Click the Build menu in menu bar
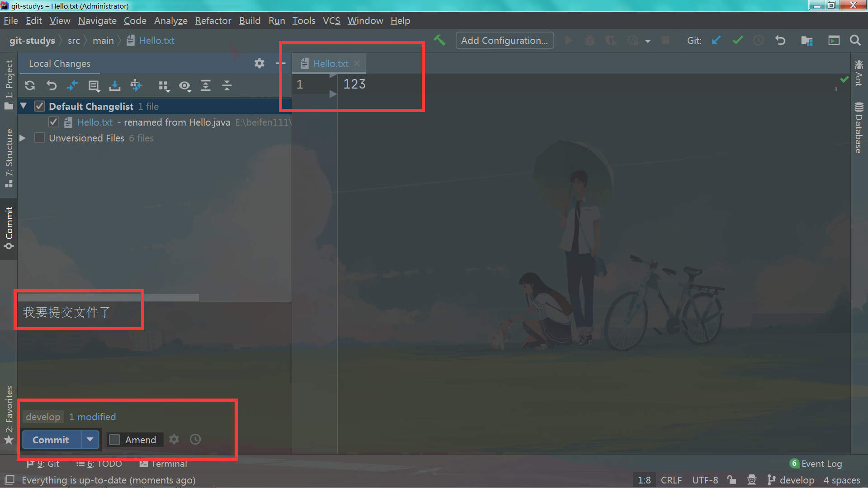The image size is (868, 488). click(x=249, y=20)
